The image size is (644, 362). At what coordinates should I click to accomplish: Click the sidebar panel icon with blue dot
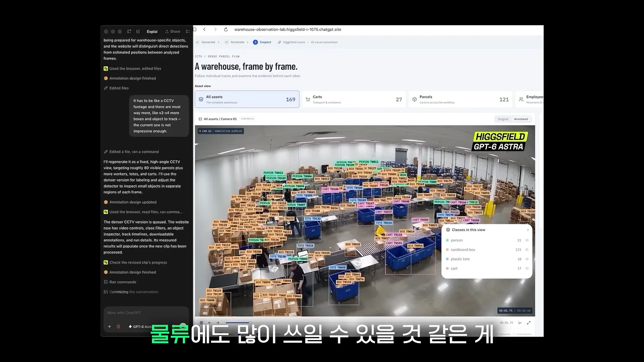129,32
